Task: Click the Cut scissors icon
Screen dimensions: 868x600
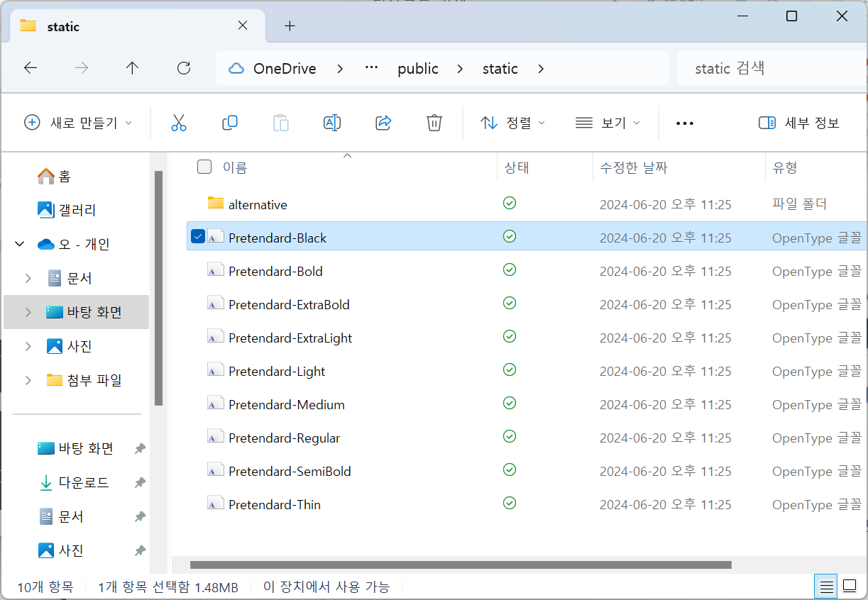Action: click(x=179, y=123)
